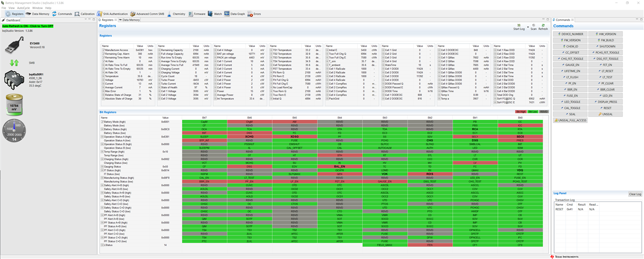
Task: Send the DEVICE_NUMBER command
Action: click(x=570, y=34)
